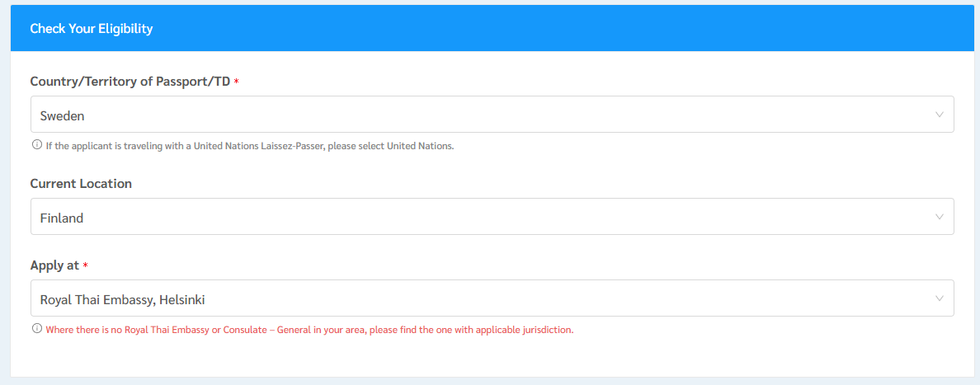Click the chevron arrow in the Sweden field
Viewport: 980px width, 385px height.
click(x=939, y=115)
